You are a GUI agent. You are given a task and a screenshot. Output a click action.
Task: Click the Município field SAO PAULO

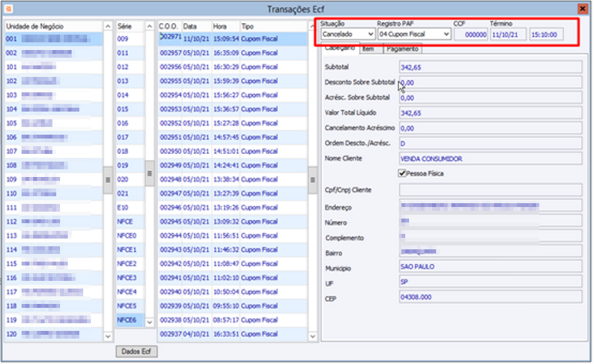[490, 266]
